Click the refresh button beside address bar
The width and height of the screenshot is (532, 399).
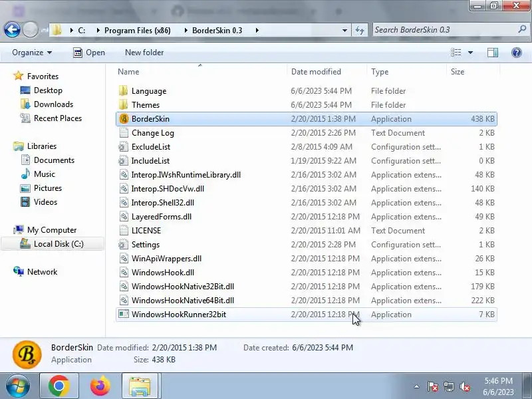click(360, 30)
